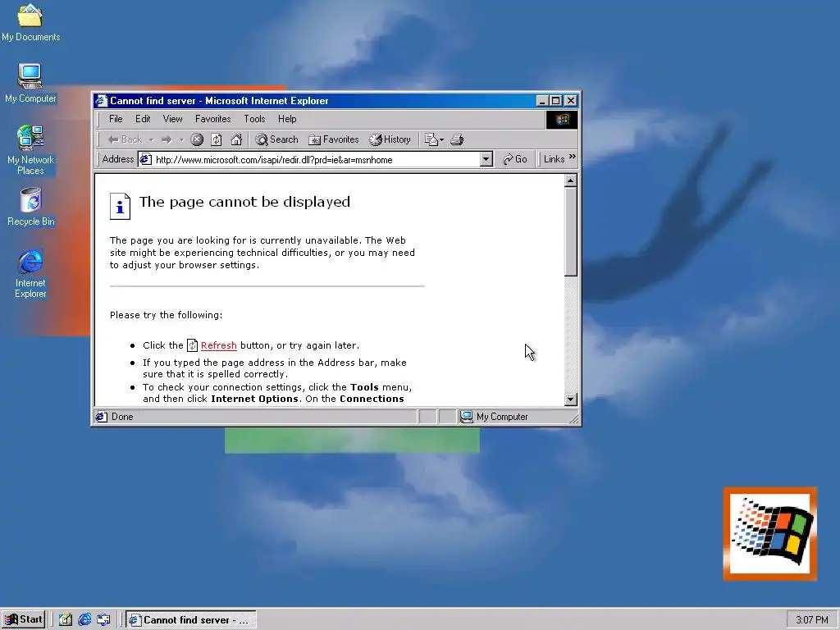Click My Computer zone in status bar

[x=495, y=417]
